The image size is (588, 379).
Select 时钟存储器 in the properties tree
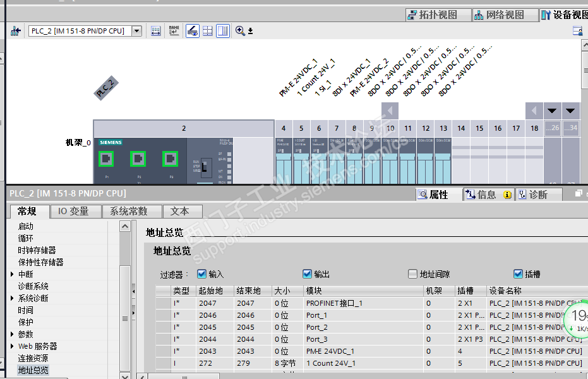[37, 250]
